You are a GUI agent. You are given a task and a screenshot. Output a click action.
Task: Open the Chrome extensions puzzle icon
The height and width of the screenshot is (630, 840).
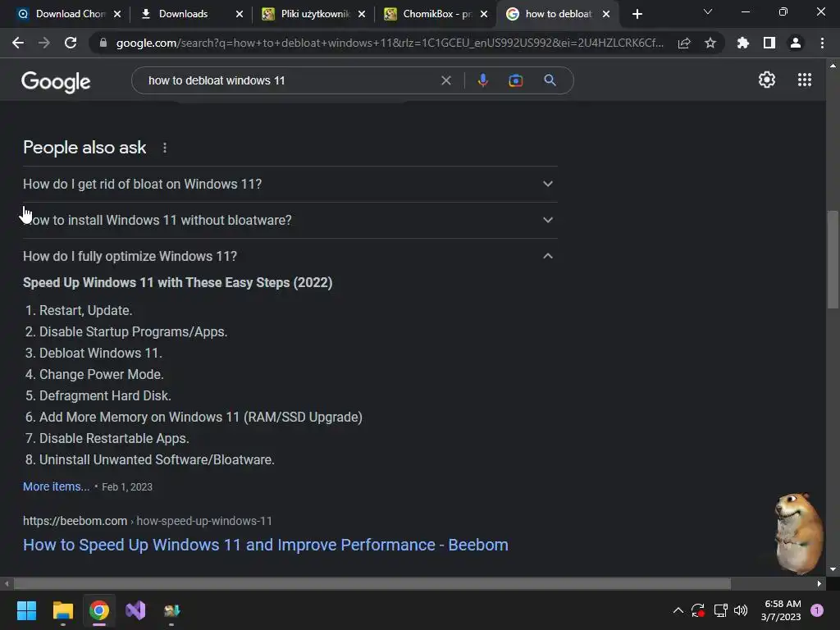pyautogui.click(x=743, y=43)
